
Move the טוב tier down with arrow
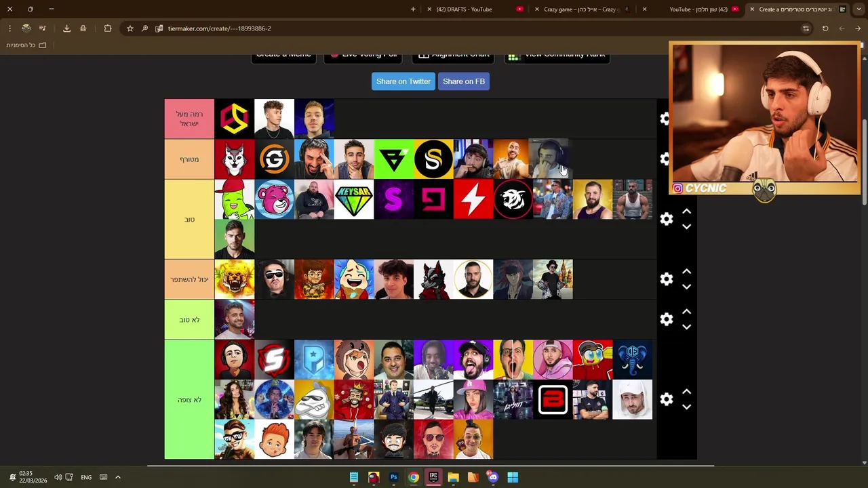coord(686,227)
